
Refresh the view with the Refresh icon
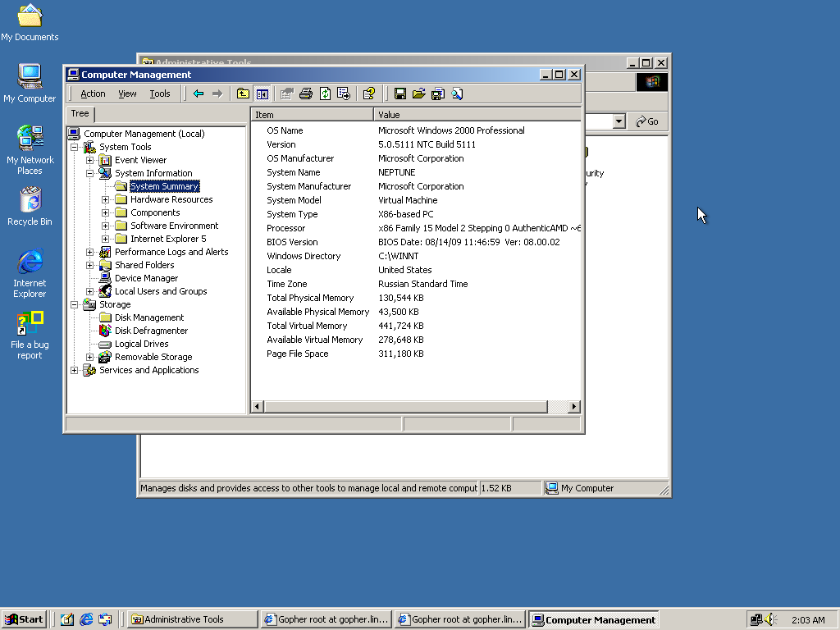point(325,94)
